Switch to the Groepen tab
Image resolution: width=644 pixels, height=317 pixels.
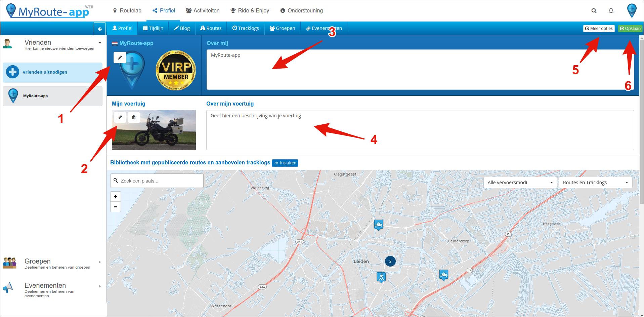(x=282, y=28)
